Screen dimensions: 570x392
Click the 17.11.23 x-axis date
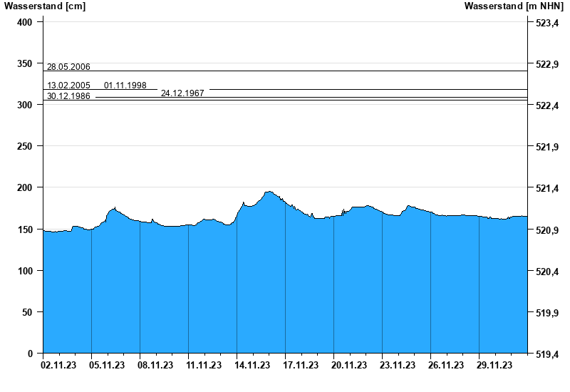click(300, 365)
